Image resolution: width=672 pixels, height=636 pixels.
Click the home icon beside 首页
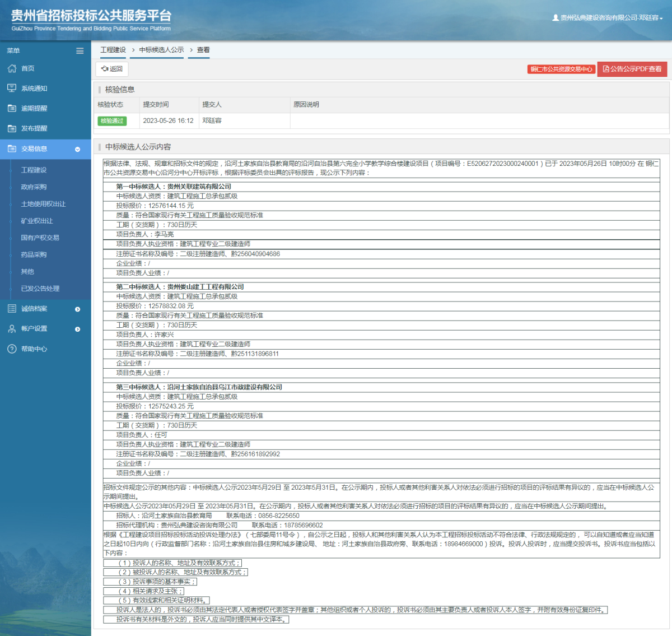click(x=12, y=68)
